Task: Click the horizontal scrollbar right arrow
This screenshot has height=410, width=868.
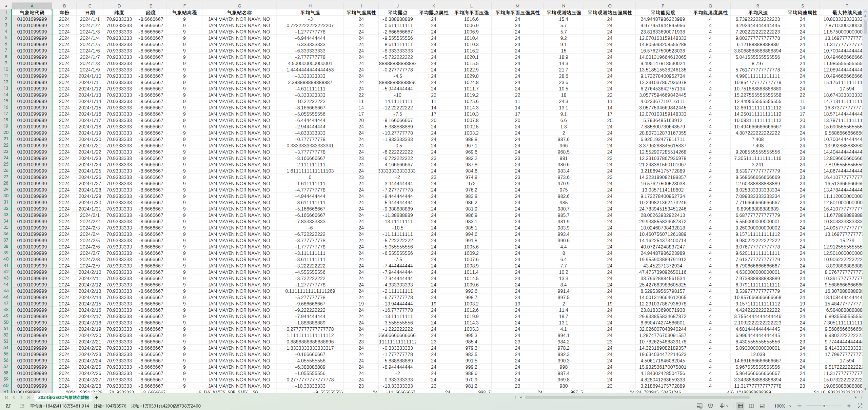Action: click(856, 397)
